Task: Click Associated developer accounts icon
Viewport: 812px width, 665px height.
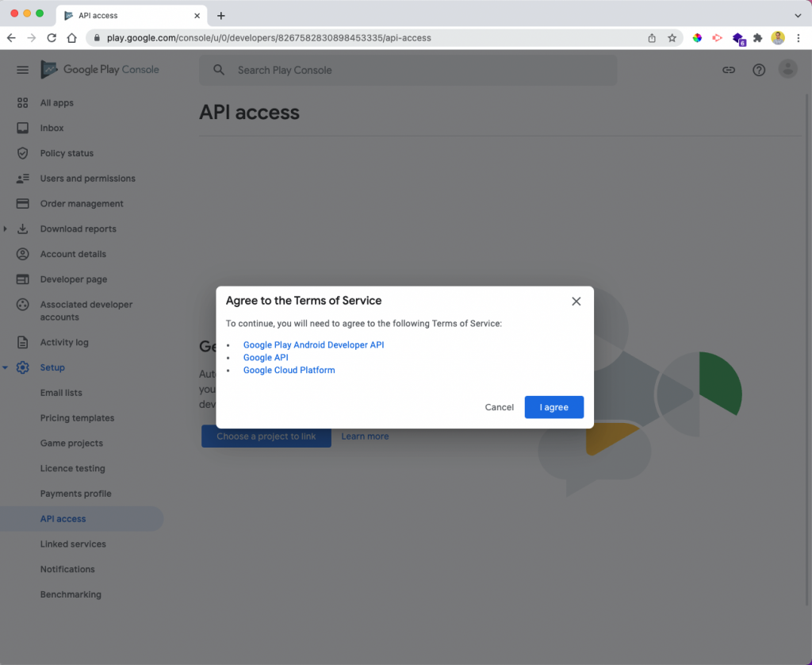Action: 22,304
